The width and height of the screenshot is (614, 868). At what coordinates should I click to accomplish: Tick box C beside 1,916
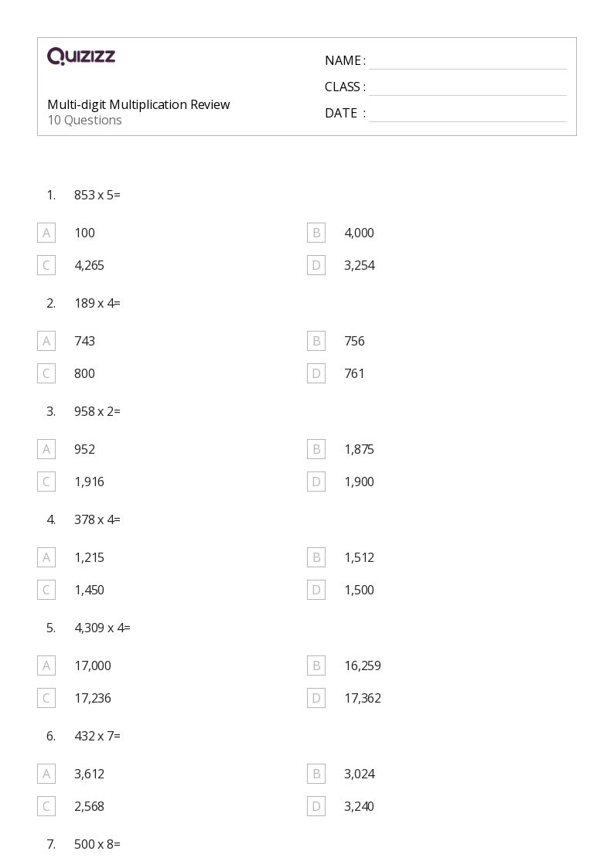click(x=46, y=482)
